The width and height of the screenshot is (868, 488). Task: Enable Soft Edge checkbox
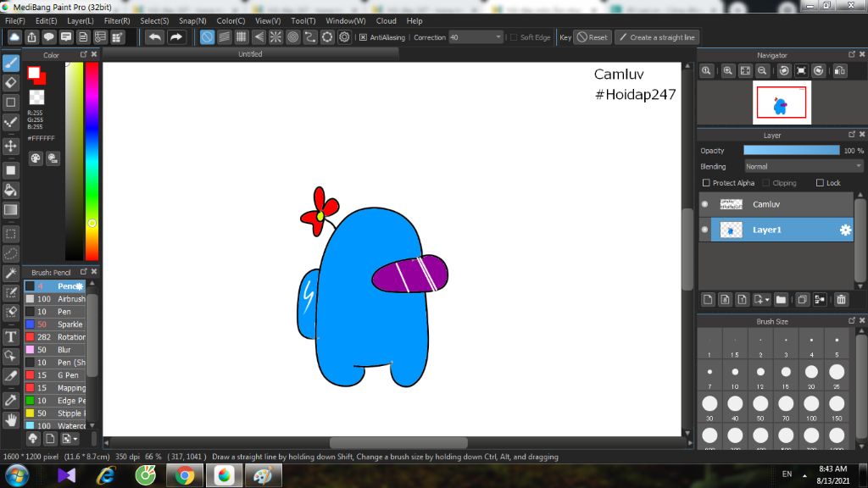514,37
